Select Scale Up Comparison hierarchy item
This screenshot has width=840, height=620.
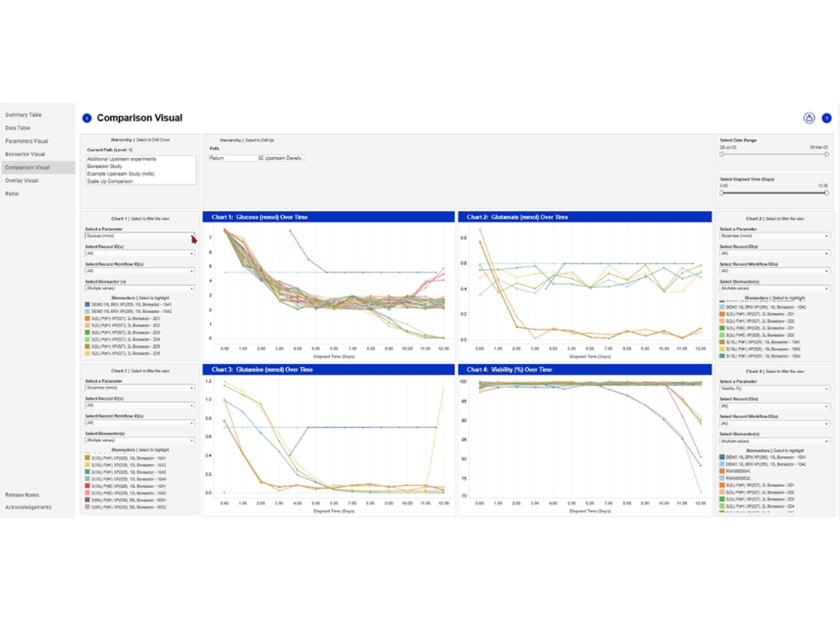click(110, 181)
